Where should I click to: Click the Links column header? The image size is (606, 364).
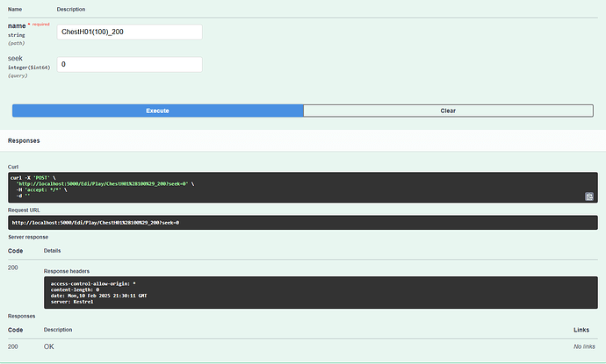pyautogui.click(x=581, y=330)
